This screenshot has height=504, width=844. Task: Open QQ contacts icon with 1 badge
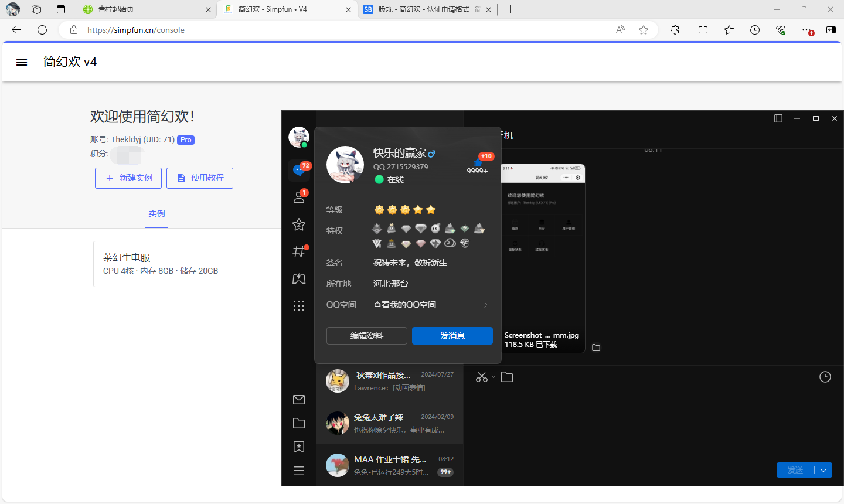[x=299, y=197]
